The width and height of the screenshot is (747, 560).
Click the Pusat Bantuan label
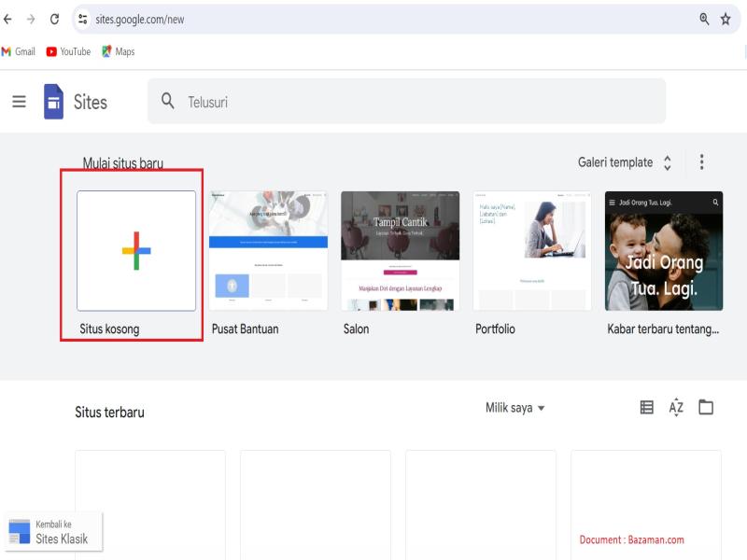coord(245,329)
